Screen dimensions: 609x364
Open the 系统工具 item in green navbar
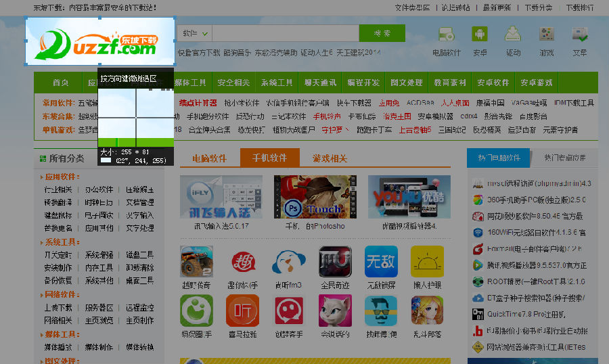pos(277,83)
